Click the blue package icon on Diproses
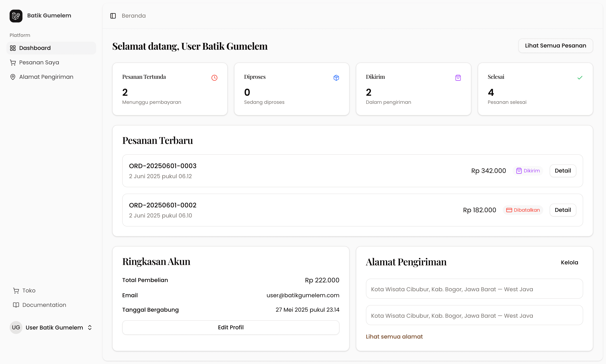 click(x=336, y=78)
